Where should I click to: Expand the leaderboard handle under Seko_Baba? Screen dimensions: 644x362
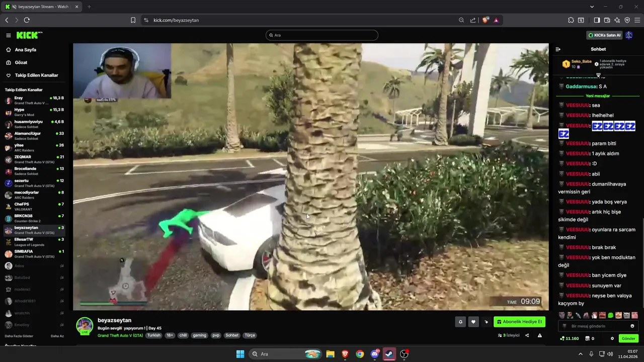coord(598,75)
